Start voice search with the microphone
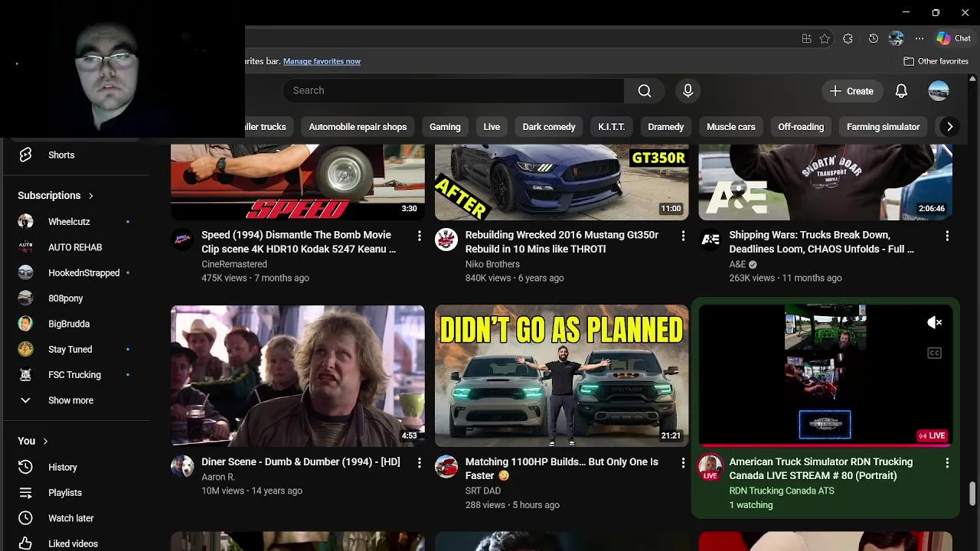The width and height of the screenshot is (980, 551). point(688,90)
